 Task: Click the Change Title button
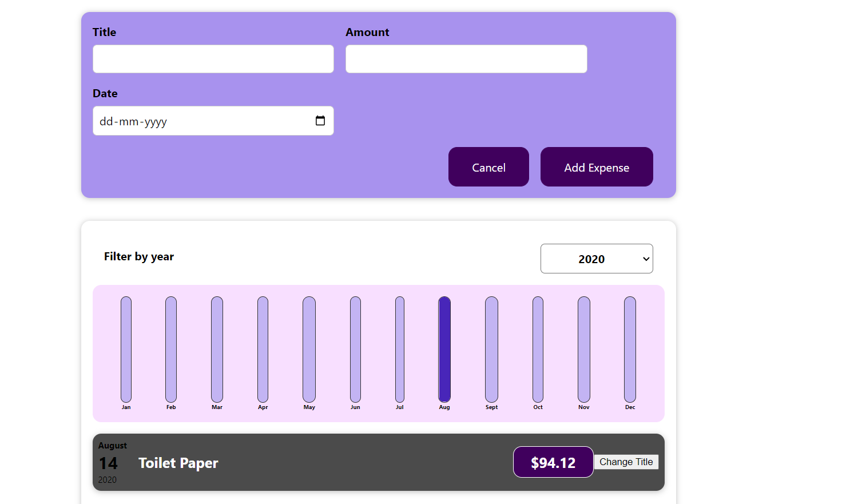pos(626,462)
